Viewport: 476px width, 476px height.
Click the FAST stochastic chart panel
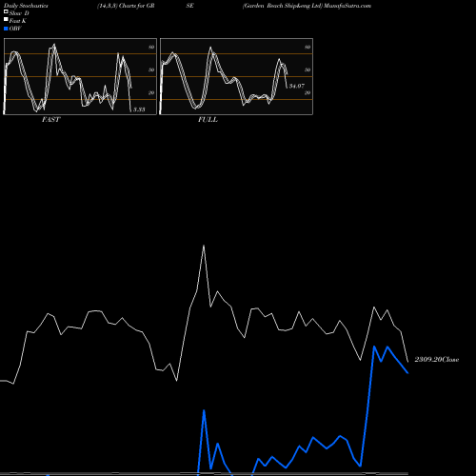pyautogui.click(x=80, y=76)
